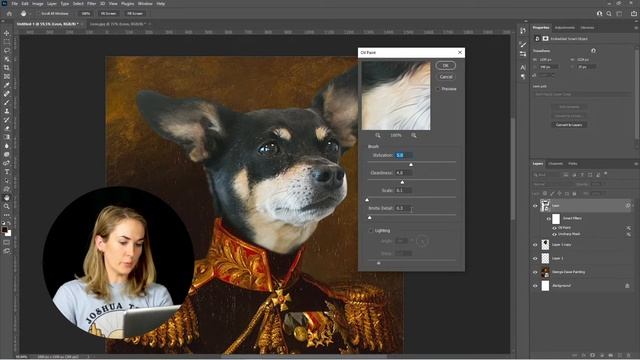Click the Cleanliness slider handle
Screen dimensions: 640x360
click(x=402, y=182)
